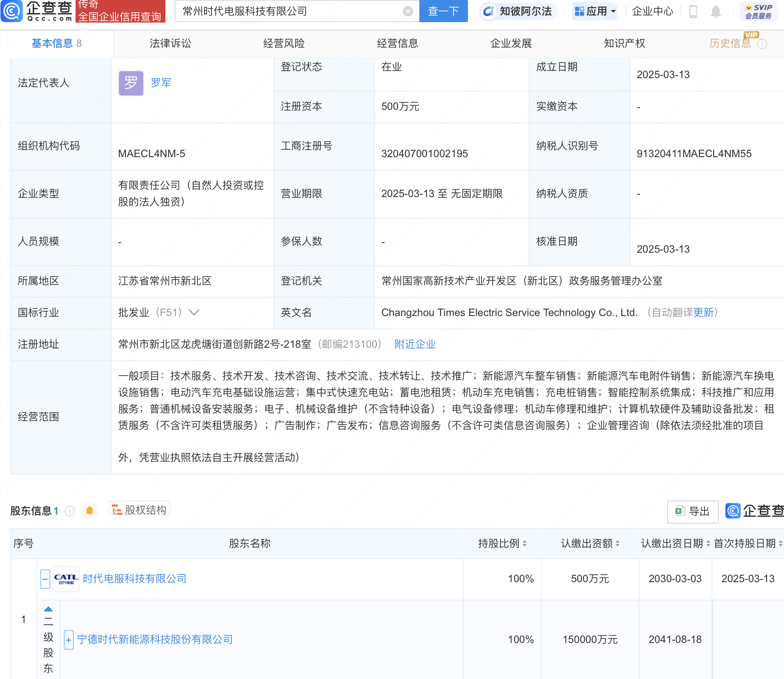Click the 150000万元 subscribed amount cell

click(x=590, y=639)
